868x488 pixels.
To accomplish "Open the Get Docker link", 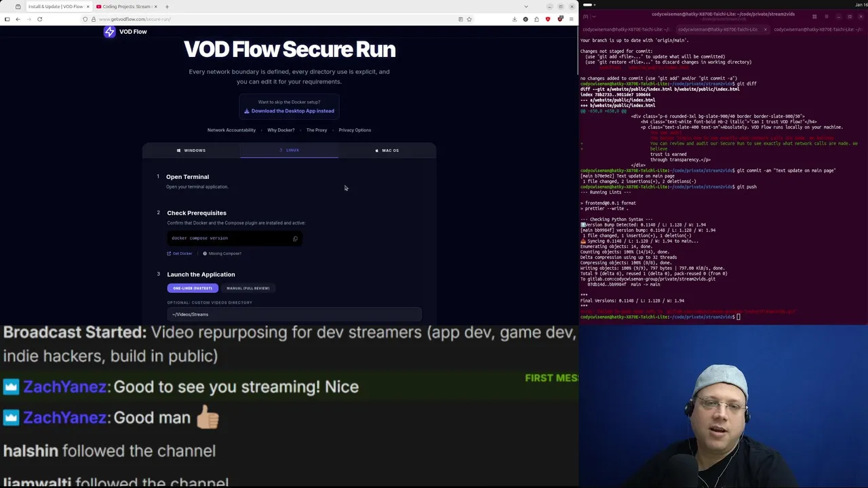I will pos(180,253).
